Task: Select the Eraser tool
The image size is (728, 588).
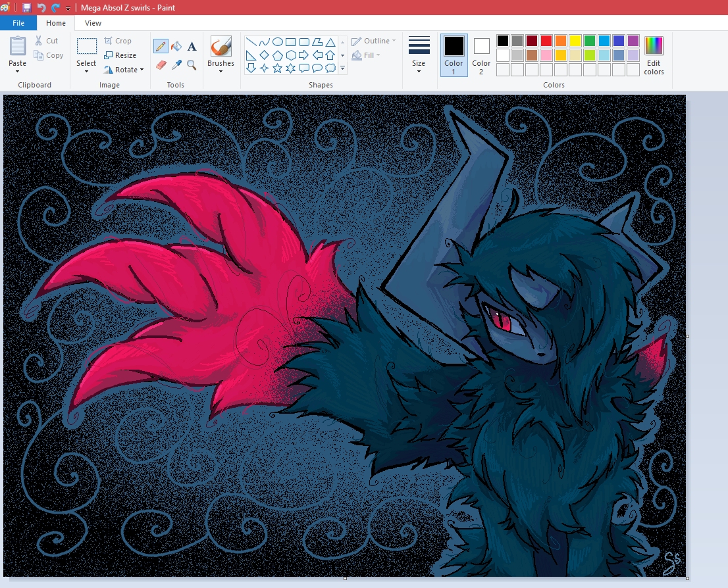Action: tap(161, 65)
